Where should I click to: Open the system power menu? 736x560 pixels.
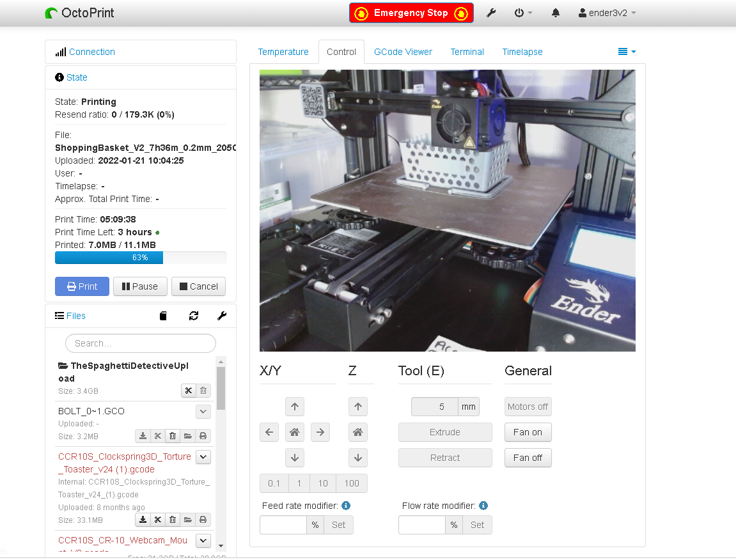(523, 13)
